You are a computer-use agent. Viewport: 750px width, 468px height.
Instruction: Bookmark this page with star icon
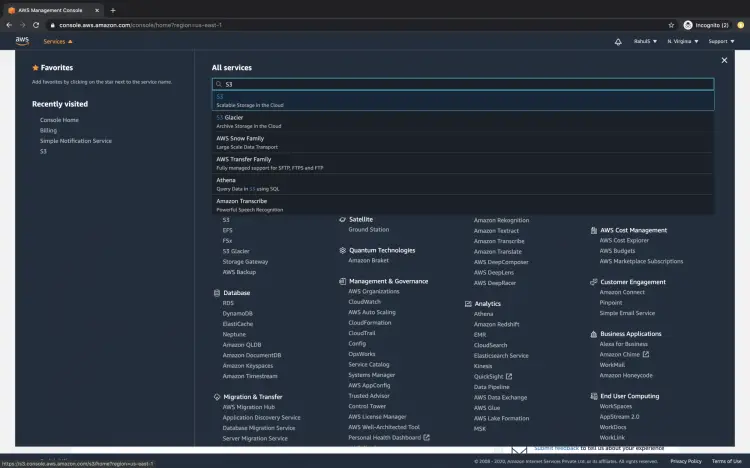click(671, 24)
